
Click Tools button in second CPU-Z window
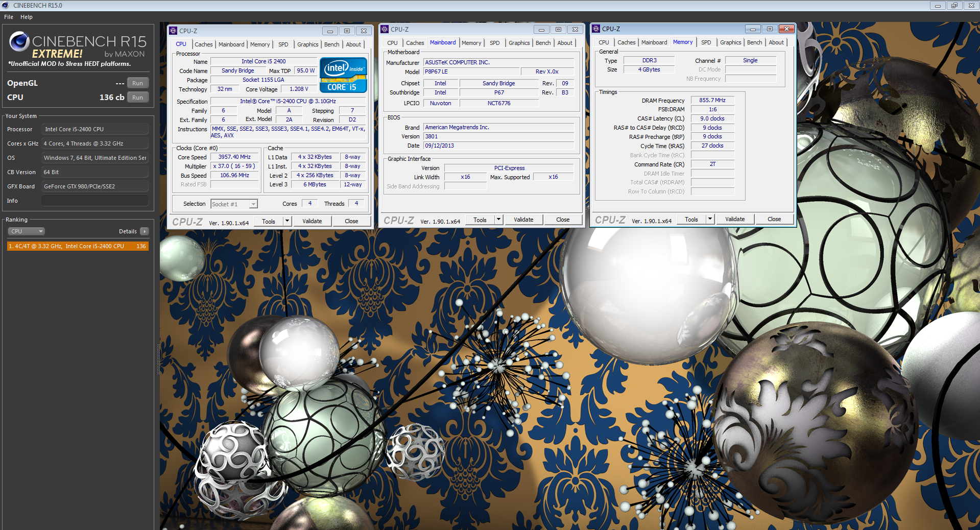tap(480, 220)
